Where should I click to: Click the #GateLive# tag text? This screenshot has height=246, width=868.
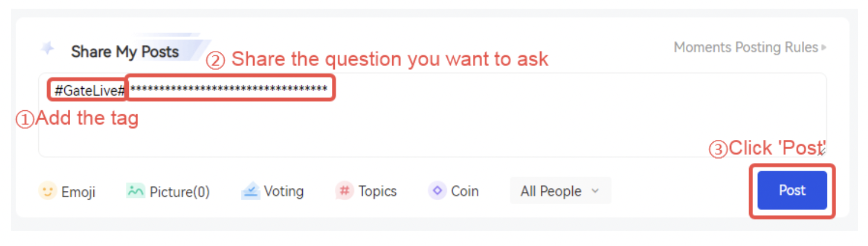[x=89, y=90]
